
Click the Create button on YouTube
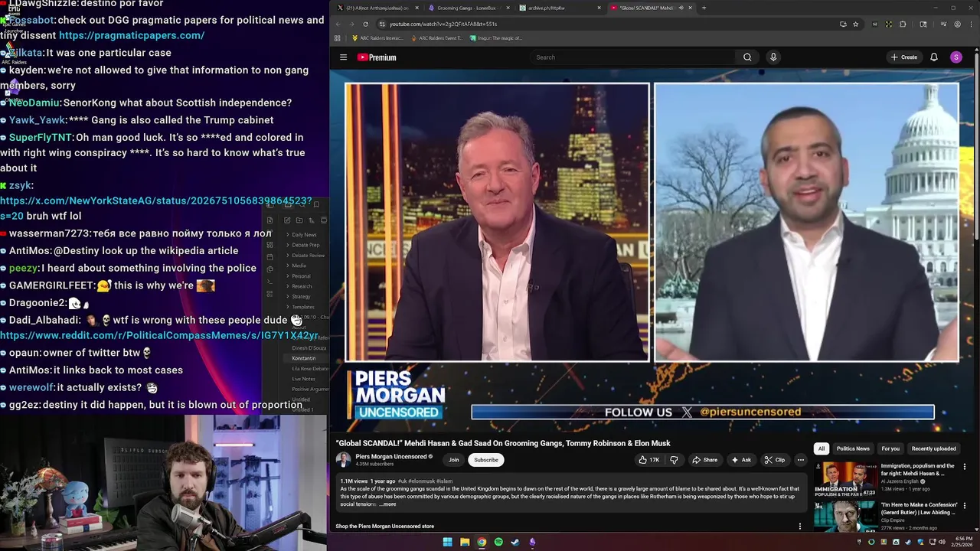click(x=904, y=57)
